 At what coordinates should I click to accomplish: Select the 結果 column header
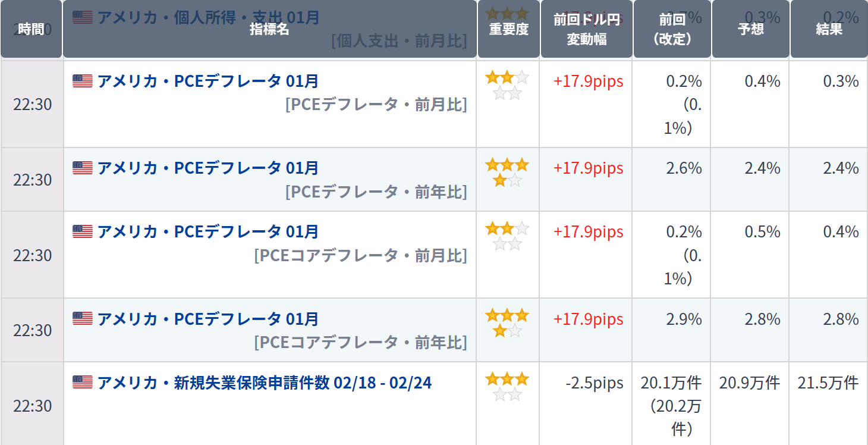[x=829, y=29]
